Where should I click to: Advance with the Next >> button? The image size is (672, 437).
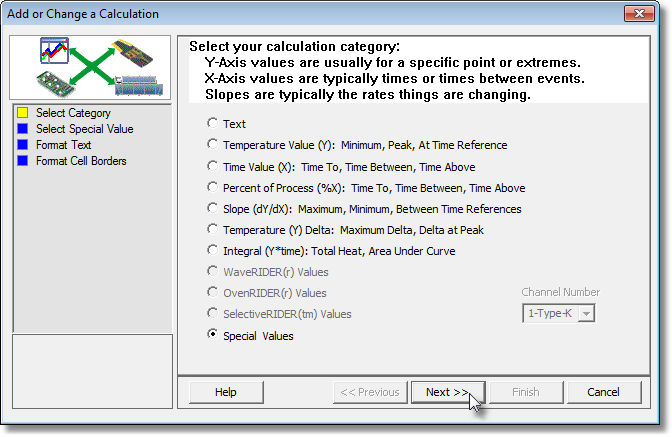point(448,392)
